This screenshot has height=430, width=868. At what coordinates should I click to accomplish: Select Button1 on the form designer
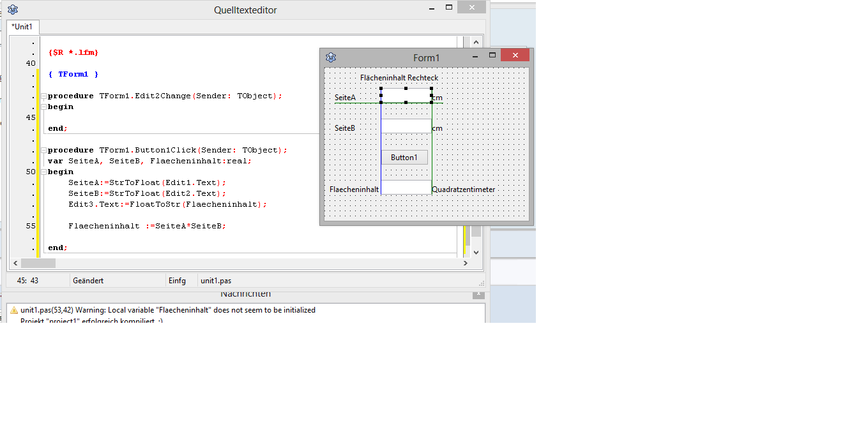pos(404,158)
